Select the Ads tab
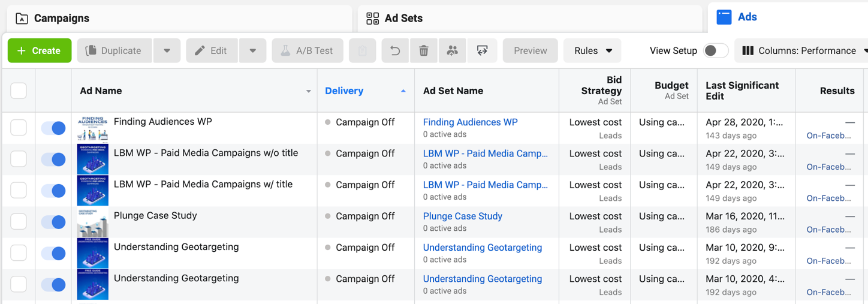 click(x=788, y=17)
